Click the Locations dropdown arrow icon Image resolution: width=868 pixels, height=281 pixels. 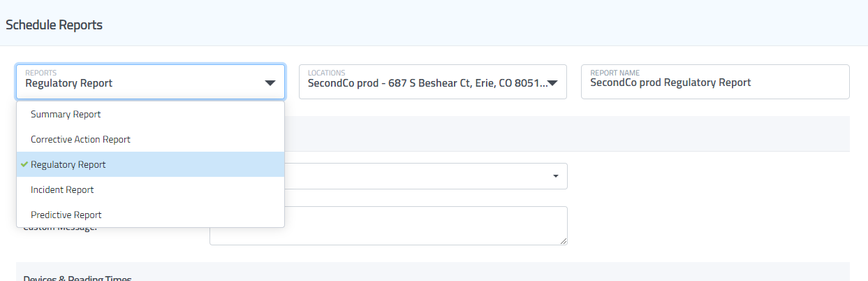552,83
